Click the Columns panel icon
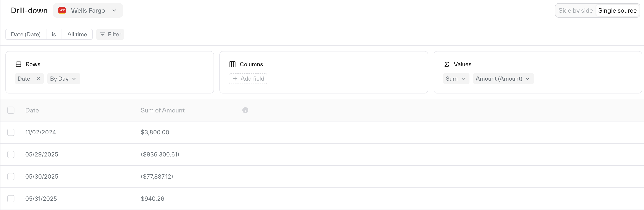Image resolution: width=644 pixels, height=210 pixels. pyautogui.click(x=232, y=64)
